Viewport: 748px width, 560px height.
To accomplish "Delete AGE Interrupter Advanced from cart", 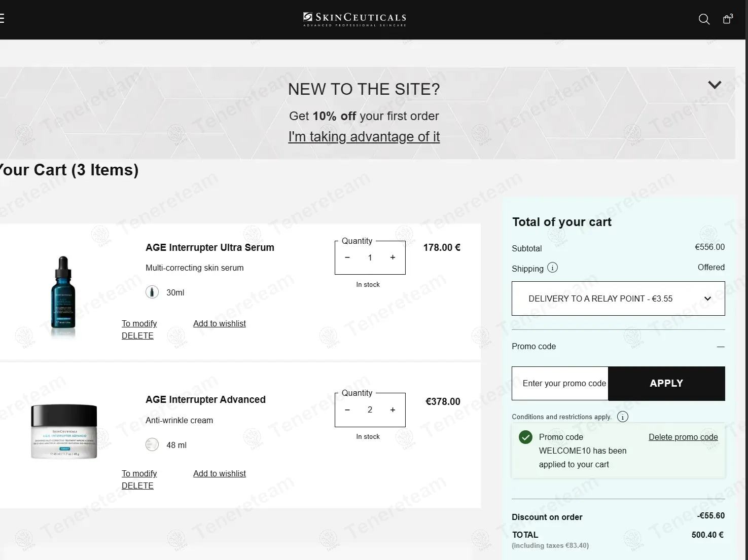I will click(x=137, y=486).
